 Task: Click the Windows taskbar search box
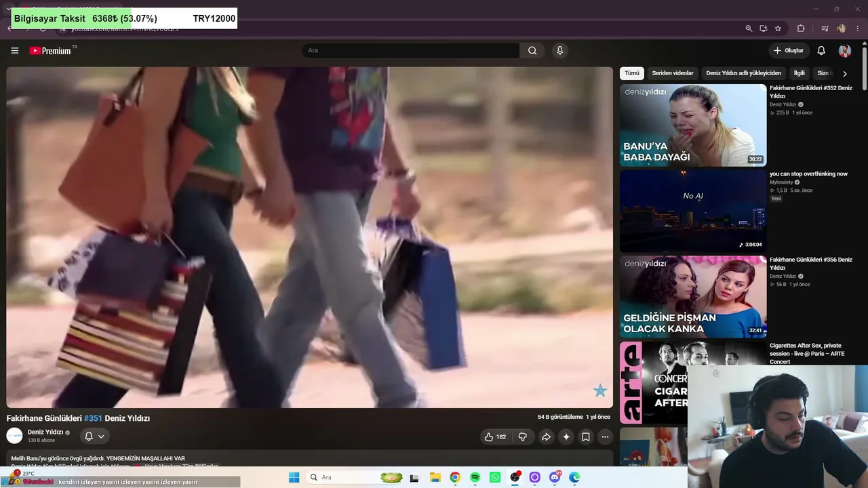(x=353, y=478)
